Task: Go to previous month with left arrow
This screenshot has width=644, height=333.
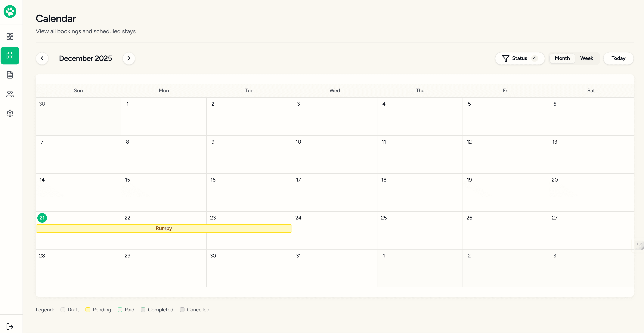Action: (42, 58)
